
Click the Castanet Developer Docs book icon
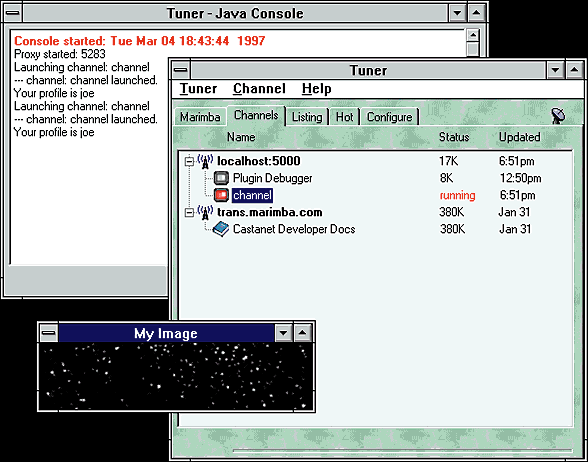click(221, 229)
